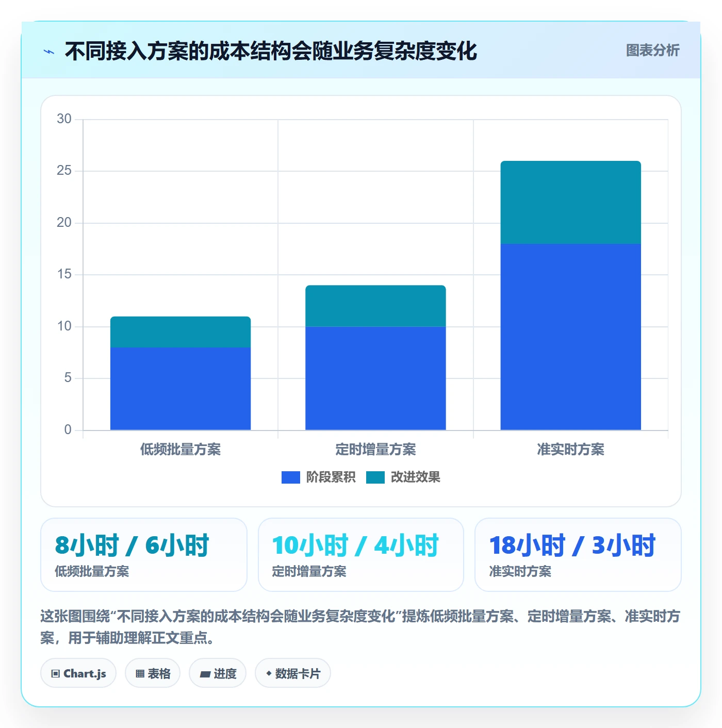Click the blue bar segment for 低频批量方案
The height and width of the screenshot is (728, 722).
coord(180,389)
